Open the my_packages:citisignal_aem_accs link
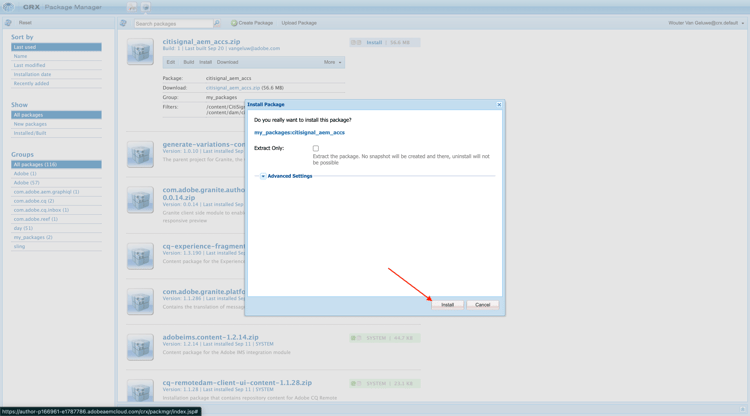The image size is (750, 416). tap(299, 132)
